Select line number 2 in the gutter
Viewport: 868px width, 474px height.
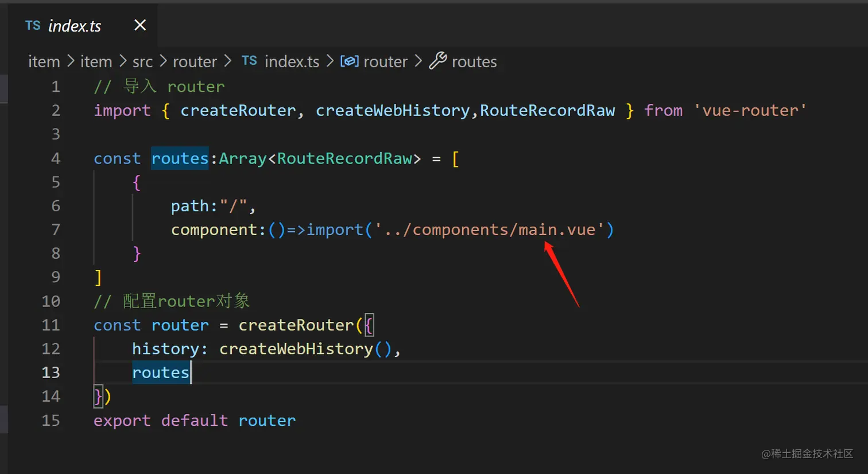click(x=56, y=110)
